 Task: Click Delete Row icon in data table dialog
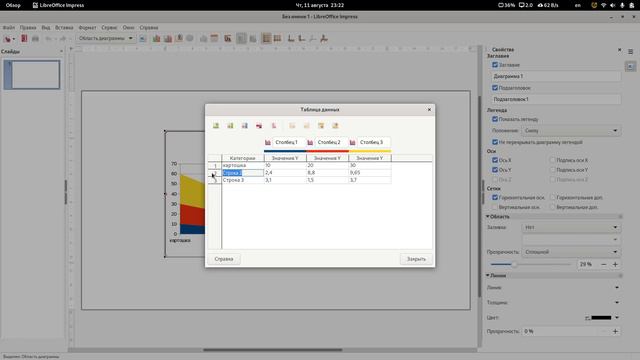tap(259, 126)
